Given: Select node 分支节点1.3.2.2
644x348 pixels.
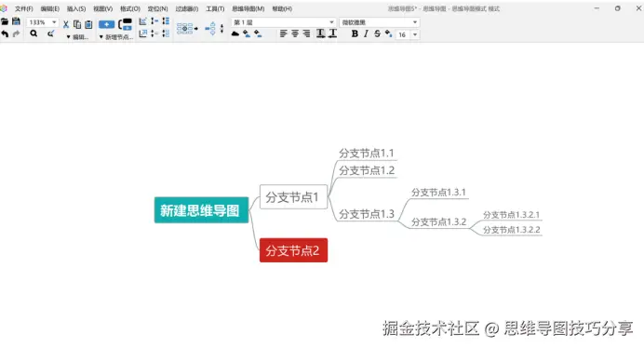Looking at the screenshot, I should (511, 230).
